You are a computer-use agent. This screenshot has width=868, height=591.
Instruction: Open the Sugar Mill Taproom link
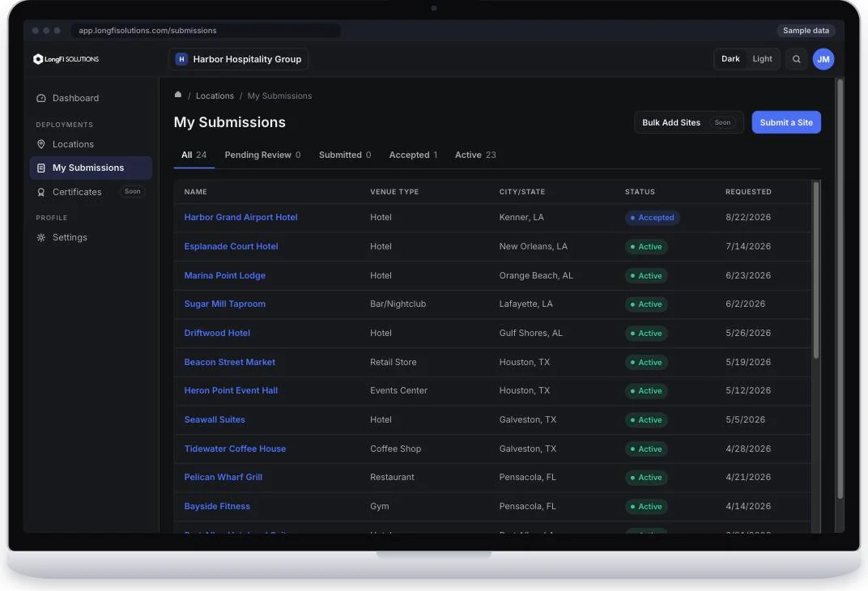pyautogui.click(x=225, y=304)
